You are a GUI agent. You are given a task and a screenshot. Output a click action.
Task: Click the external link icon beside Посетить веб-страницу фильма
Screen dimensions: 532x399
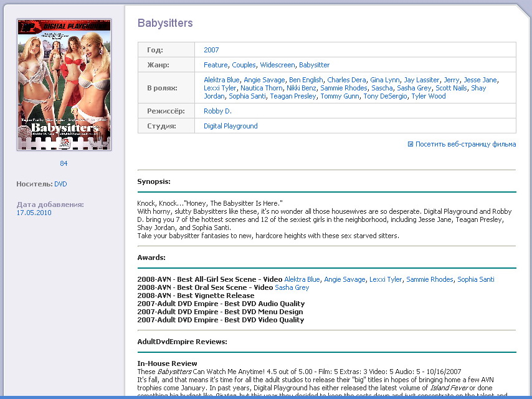410,144
